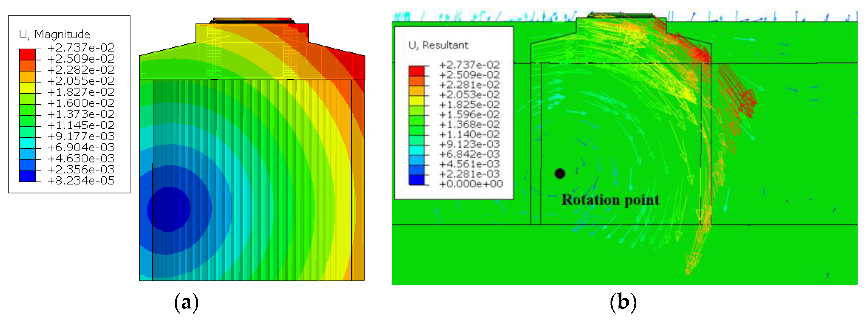868x321 pixels.
Task: Click the dark blue swatch in Resultant legend
Action: [417, 180]
